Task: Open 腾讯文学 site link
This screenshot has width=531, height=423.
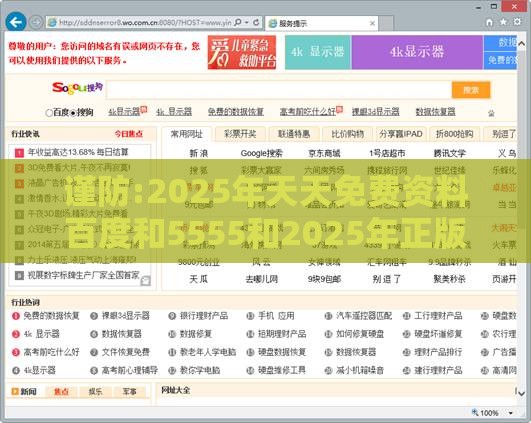Action: click(x=450, y=153)
